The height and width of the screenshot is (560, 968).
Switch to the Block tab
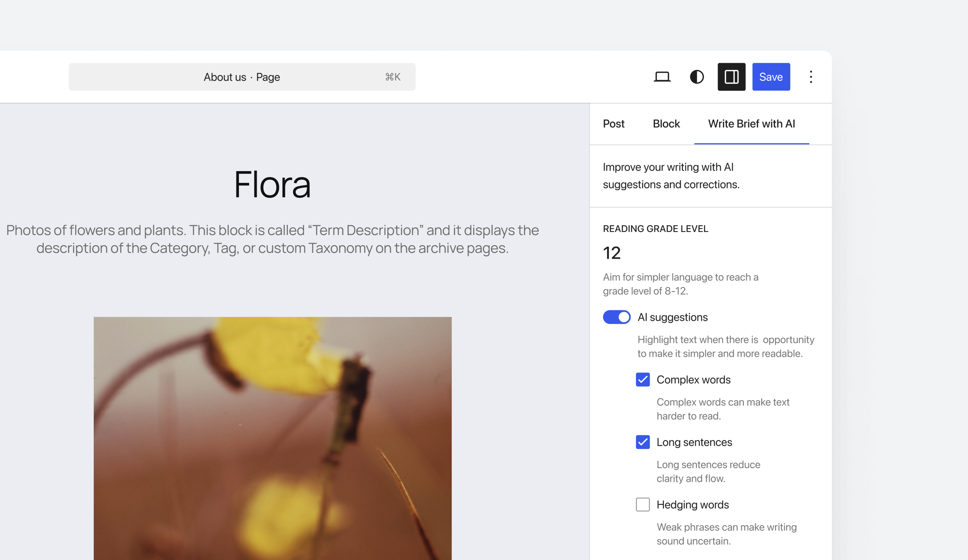[666, 124]
